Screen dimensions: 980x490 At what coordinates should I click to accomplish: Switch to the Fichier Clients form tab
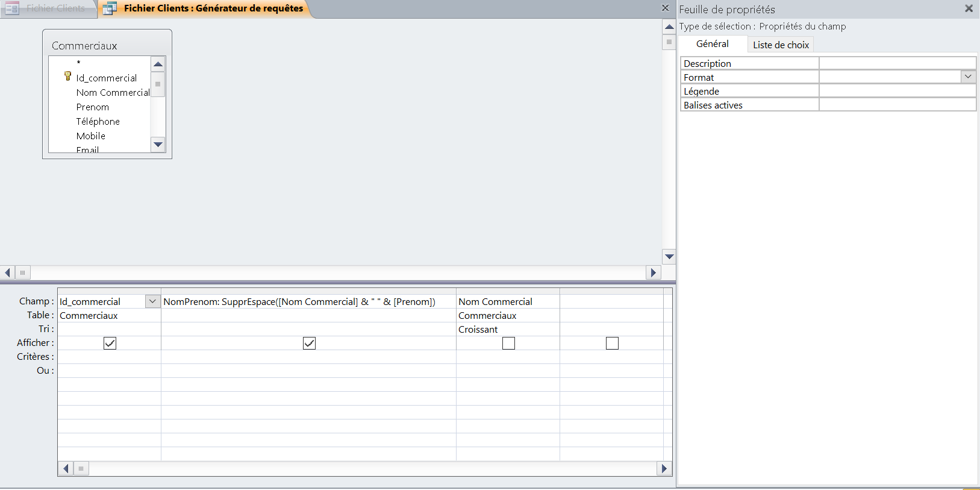pos(48,8)
